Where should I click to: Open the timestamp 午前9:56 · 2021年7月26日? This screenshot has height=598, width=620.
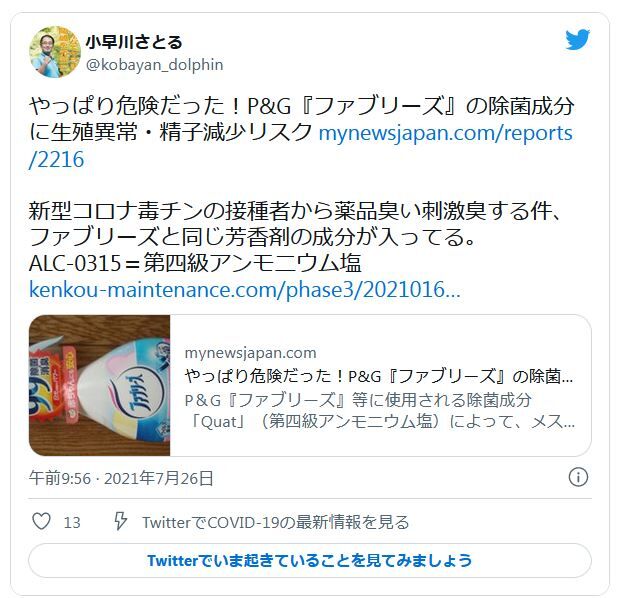[x=121, y=478]
